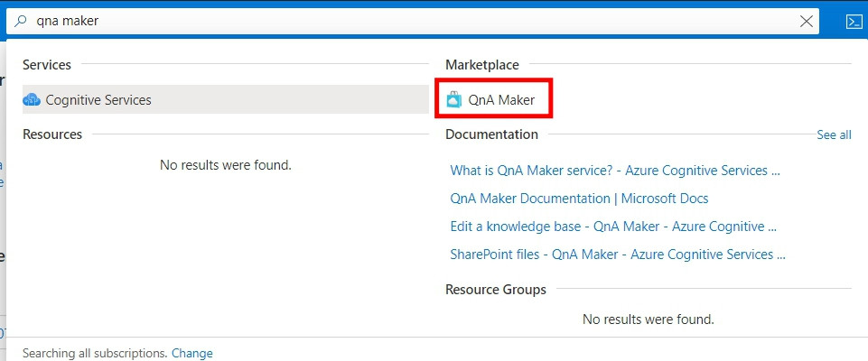Click 'No results were found.' under Resources
Viewport: 868px width, 361px height.
coord(225,165)
